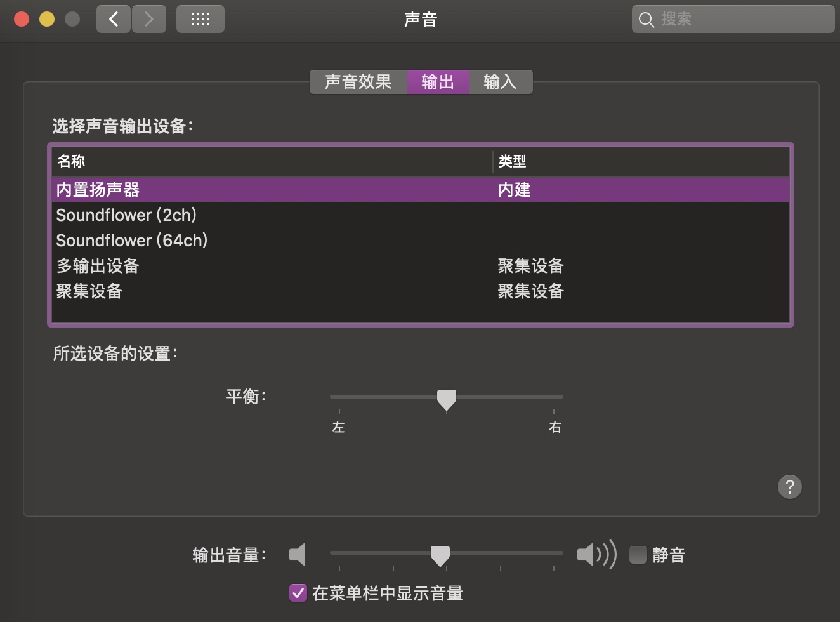Switch to the 声音效果 tab
840x622 pixels.
pyautogui.click(x=357, y=81)
